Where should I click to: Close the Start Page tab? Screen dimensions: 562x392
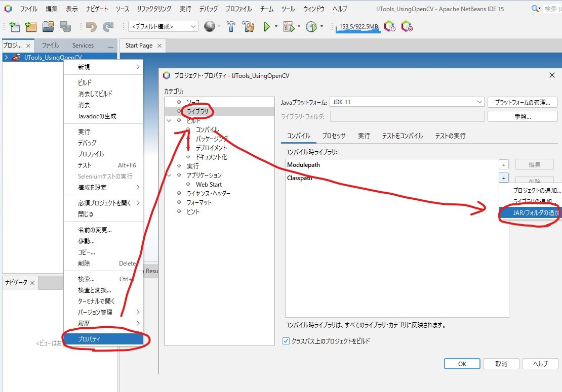pos(159,46)
